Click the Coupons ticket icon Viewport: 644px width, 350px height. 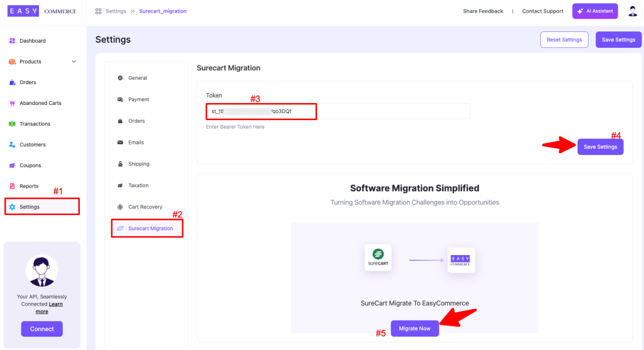click(x=13, y=165)
